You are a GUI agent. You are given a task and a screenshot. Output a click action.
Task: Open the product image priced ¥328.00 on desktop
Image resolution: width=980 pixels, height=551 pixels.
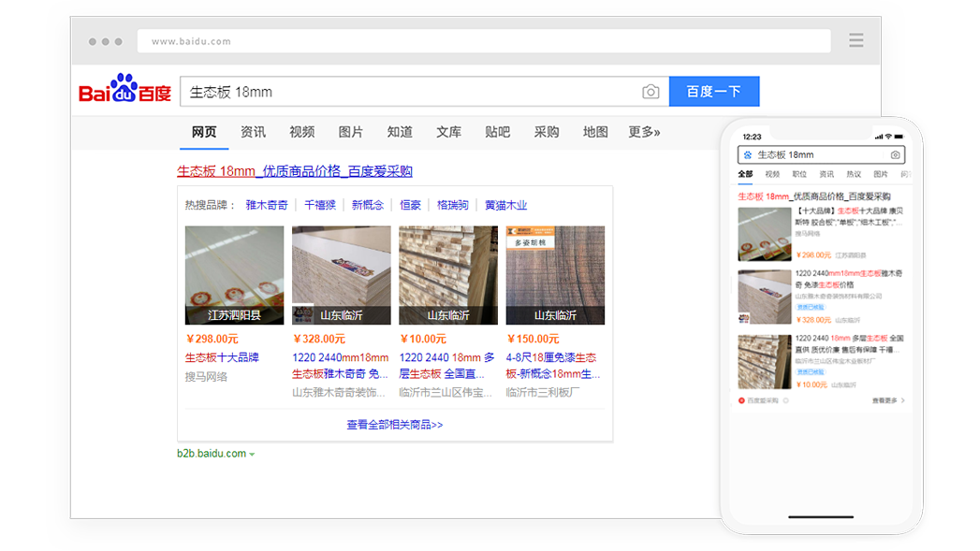(342, 275)
